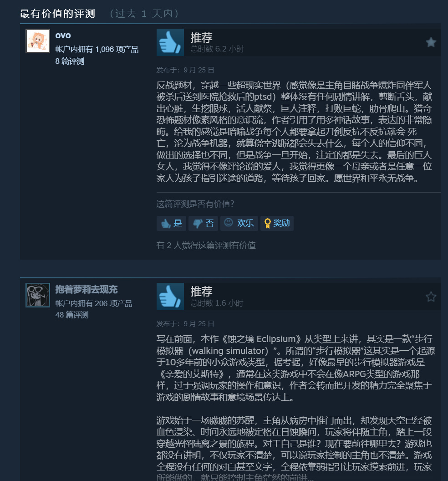Screen dimensions: 448x481
Task: Click ovo's profile avatar image
Action: click(38, 41)
